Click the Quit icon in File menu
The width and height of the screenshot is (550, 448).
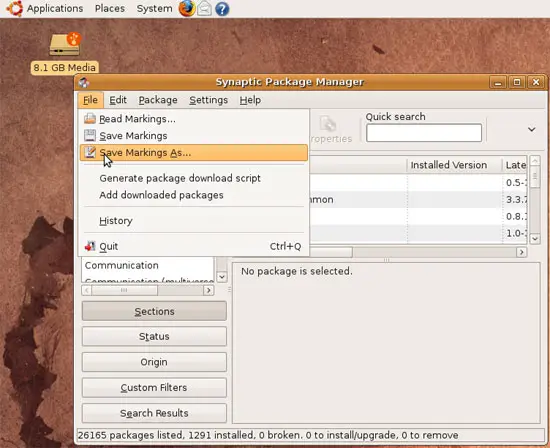coord(90,246)
